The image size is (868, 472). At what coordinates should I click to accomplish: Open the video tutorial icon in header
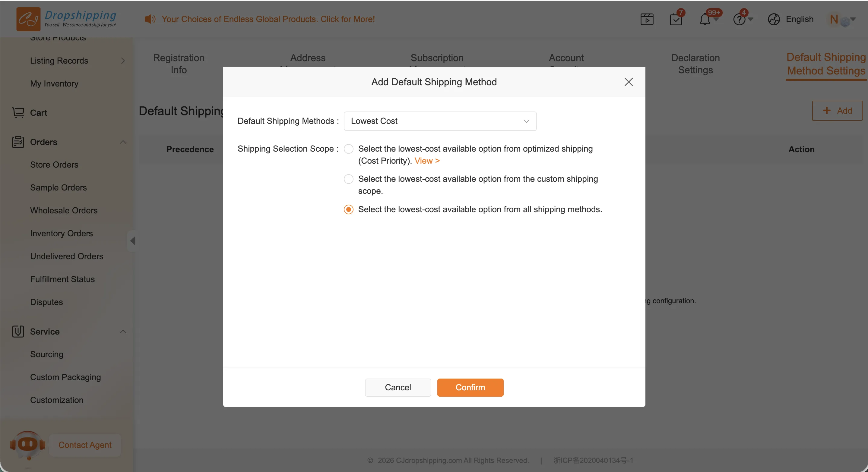point(647,19)
